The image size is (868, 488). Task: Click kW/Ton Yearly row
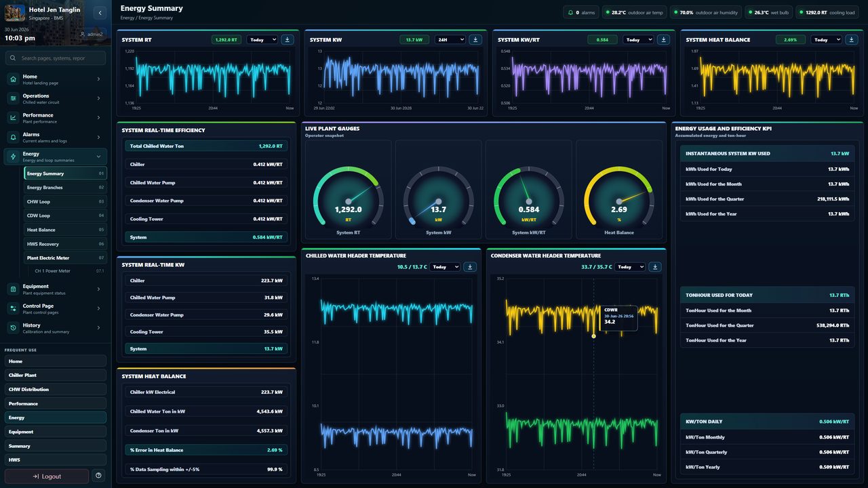[x=767, y=467]
